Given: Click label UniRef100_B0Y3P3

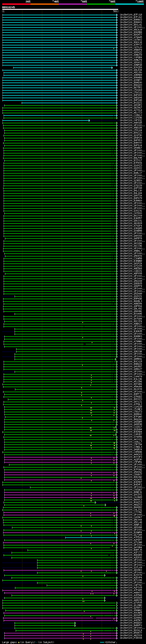Looking at the screenshot, I should 131,457.
